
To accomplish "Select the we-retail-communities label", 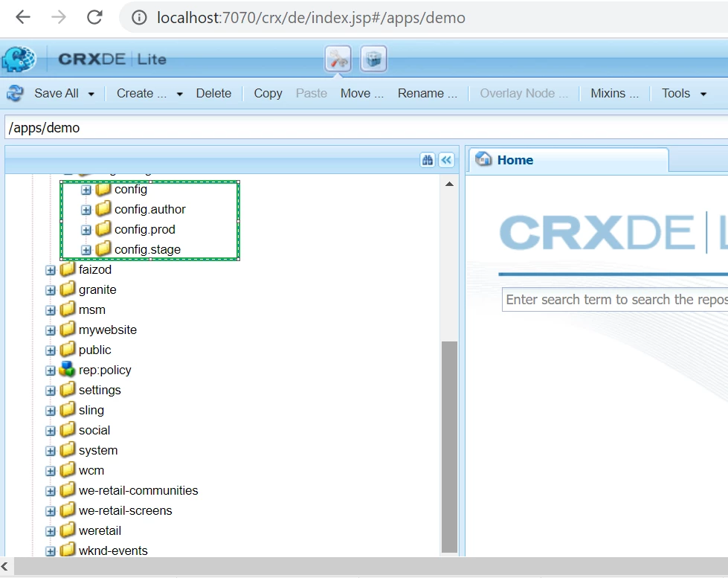I will tap(138, 491).
